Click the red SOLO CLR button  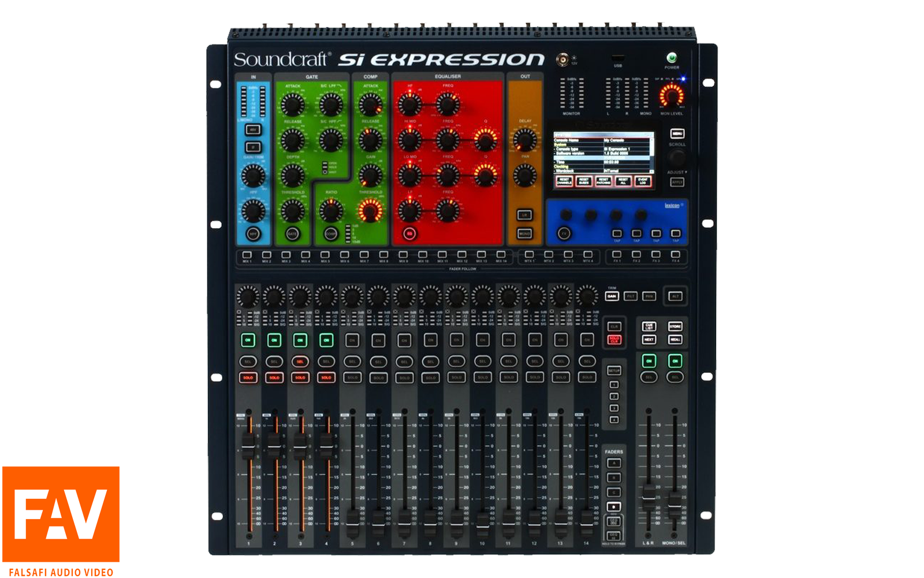point(614,339)
